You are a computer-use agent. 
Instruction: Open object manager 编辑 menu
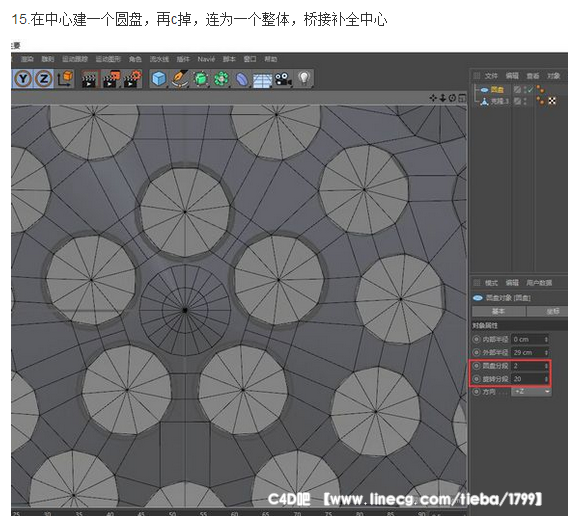(x=512, y=76)
